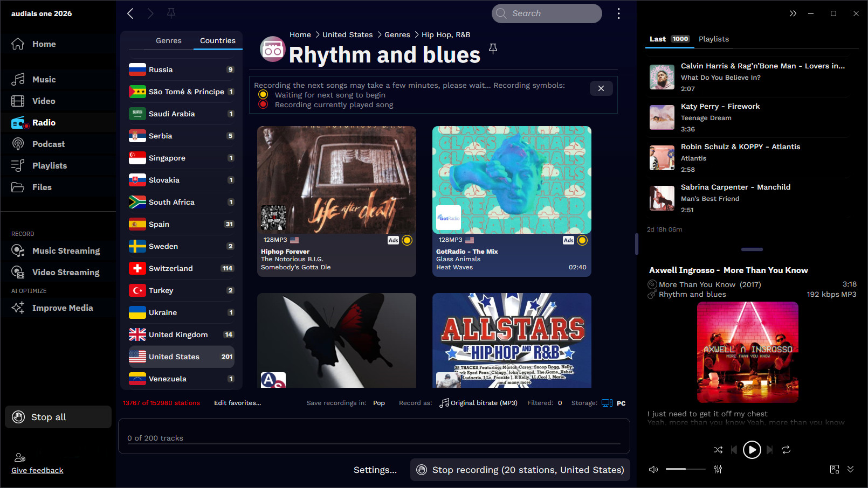Switch to Playlists tab in player panel

pos(714,39)
